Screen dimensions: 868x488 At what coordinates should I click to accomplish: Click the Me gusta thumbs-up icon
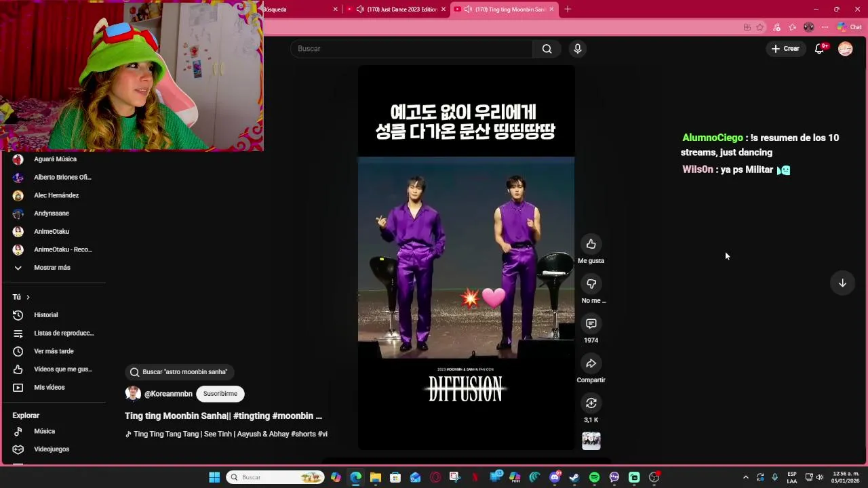click(x=591, y=244)
